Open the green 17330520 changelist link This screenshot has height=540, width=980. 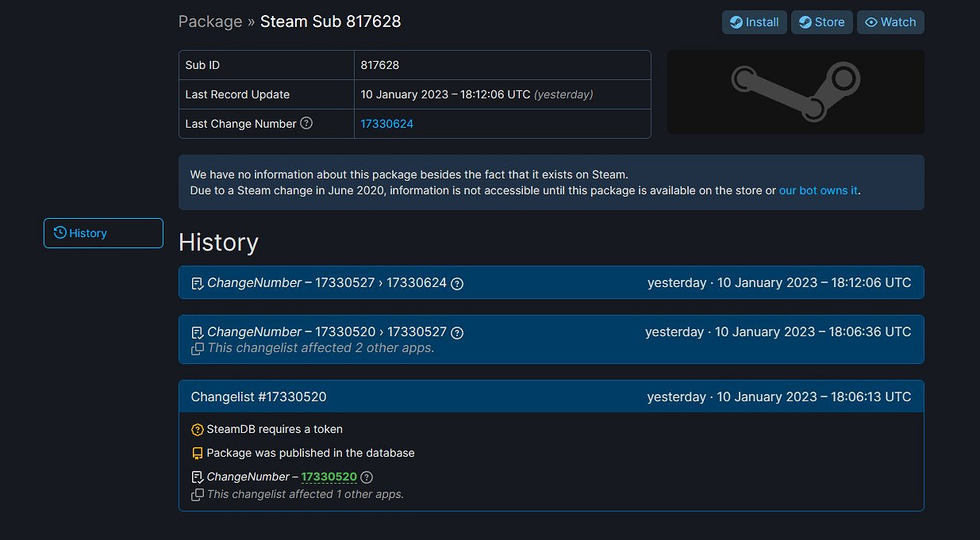pyautogui.click(x=329, y=477)
